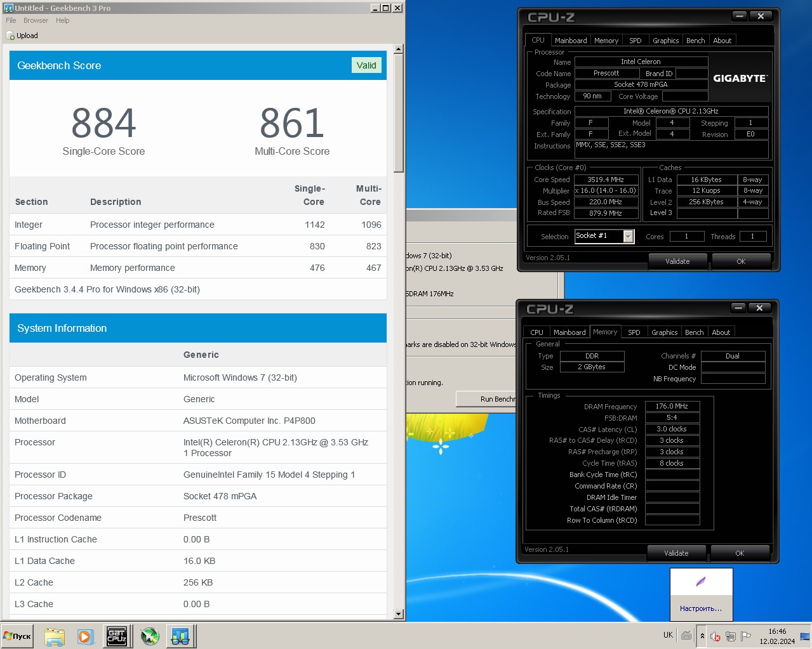Image resolution: width=812 pixels, height=649 pixels.
Task: Switch to GBT CPU-Z taskbar icon
Action: tap(117, 636)
